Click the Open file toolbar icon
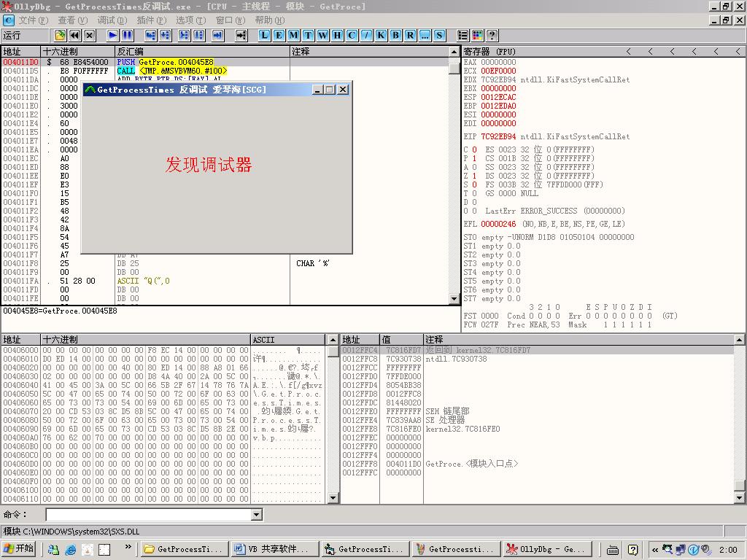Image resolution: width=747 pixels, height=560 pixels. (x=60, y=35)
